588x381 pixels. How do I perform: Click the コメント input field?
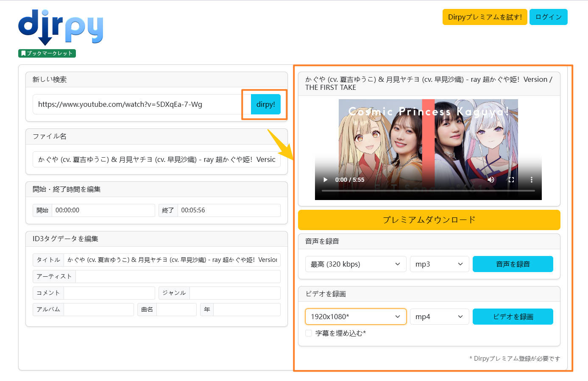pos(109,293)
